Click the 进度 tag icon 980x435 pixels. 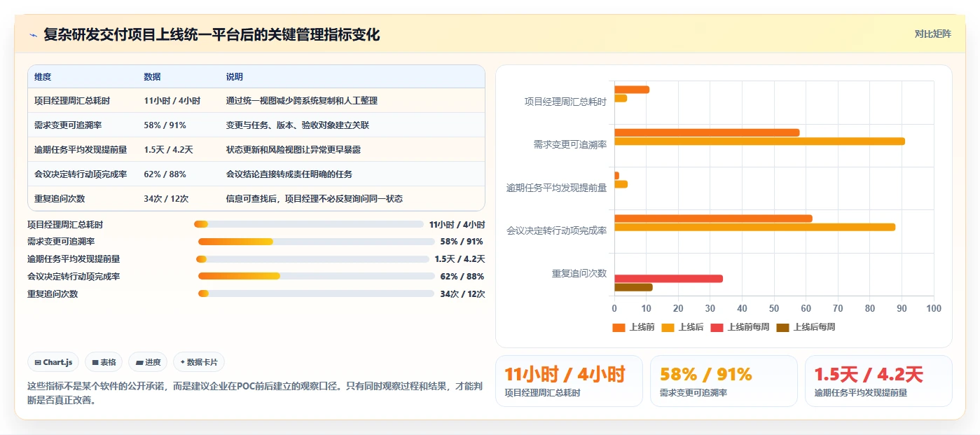point(140,362)
